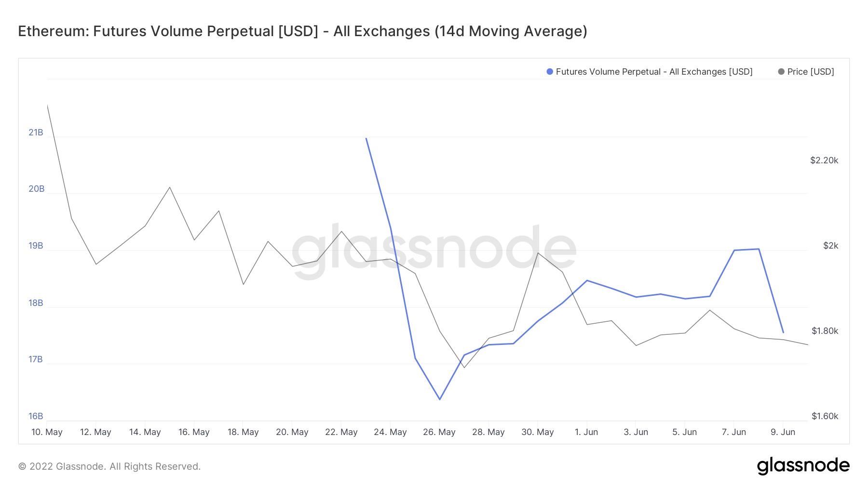
Task: Select the 1. Jun date tick
Action: tap(586, 432)
